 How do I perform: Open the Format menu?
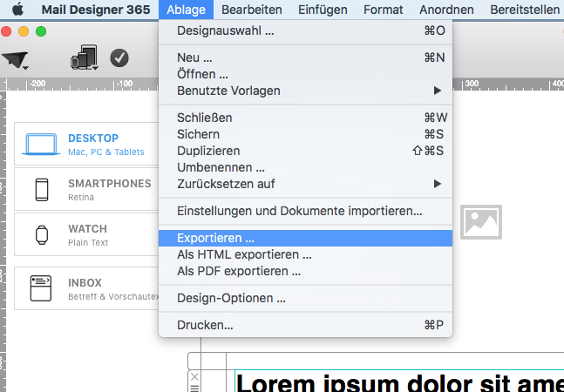383,10
